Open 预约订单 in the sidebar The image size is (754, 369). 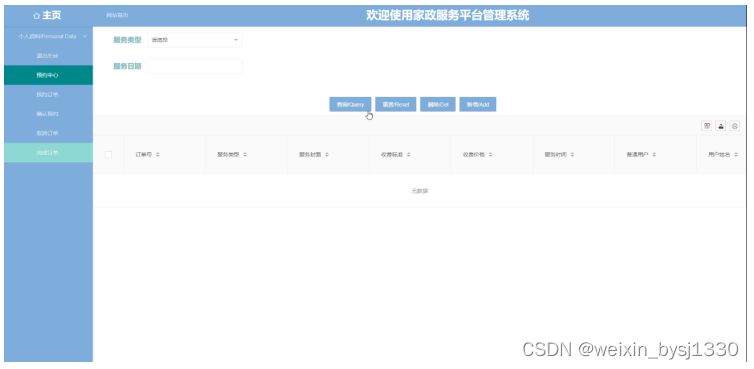pos(48,95)
